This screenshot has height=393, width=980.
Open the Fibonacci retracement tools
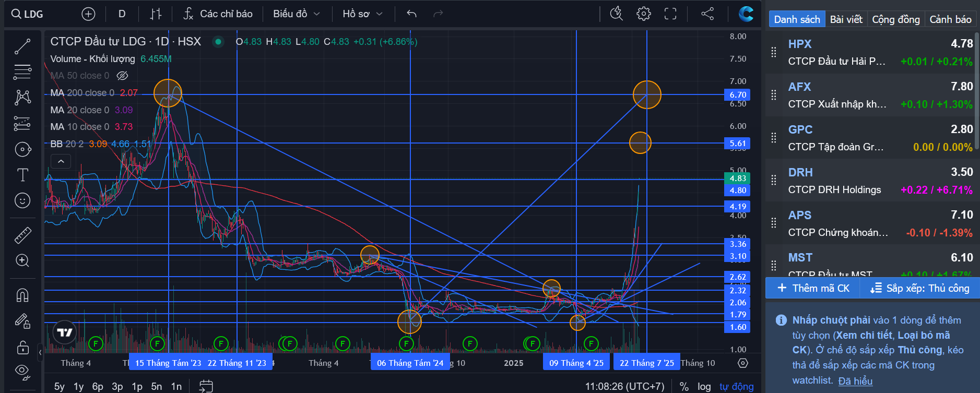click(22, 72)
